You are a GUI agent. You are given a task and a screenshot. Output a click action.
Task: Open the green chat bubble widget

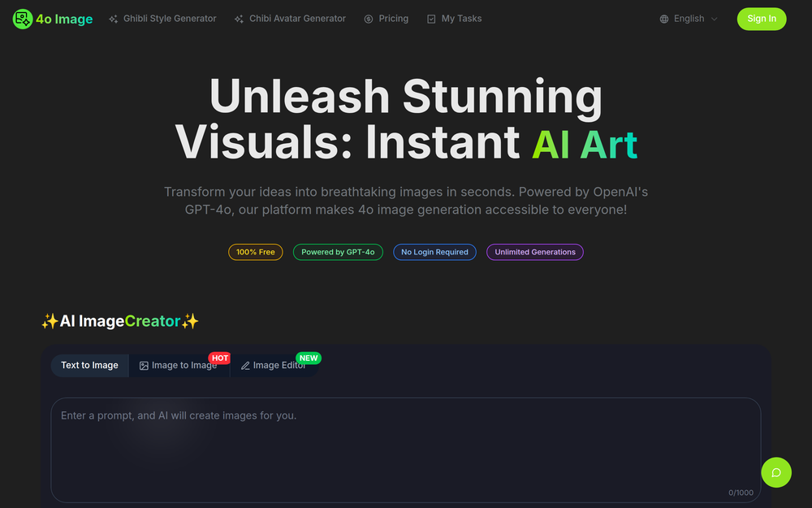coord(775,472)
